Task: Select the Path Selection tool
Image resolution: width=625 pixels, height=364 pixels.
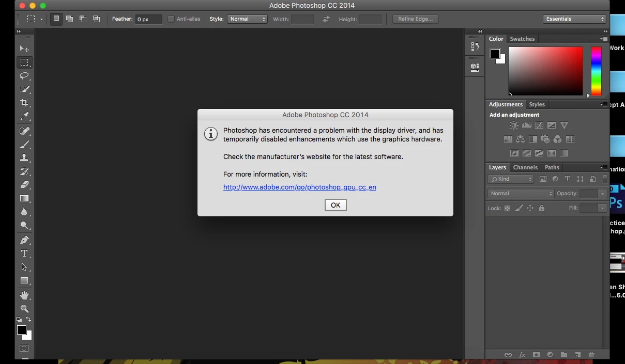Action: [24, 267]
